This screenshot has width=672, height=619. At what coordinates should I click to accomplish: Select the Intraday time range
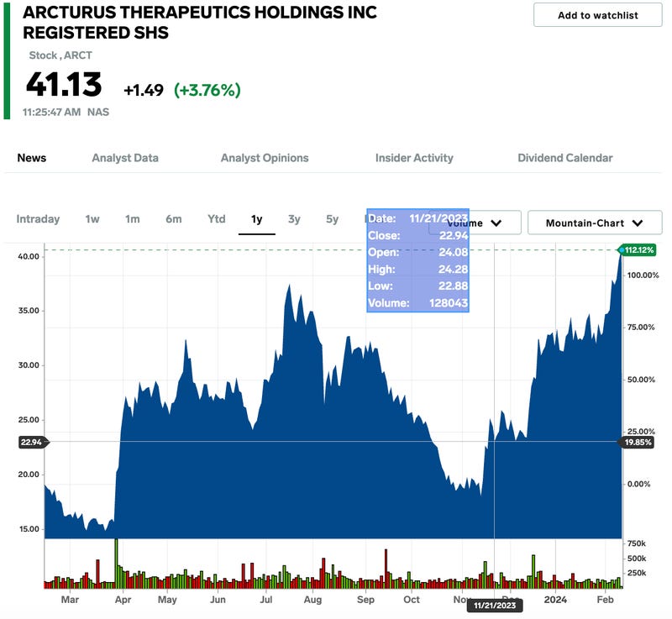39,219
